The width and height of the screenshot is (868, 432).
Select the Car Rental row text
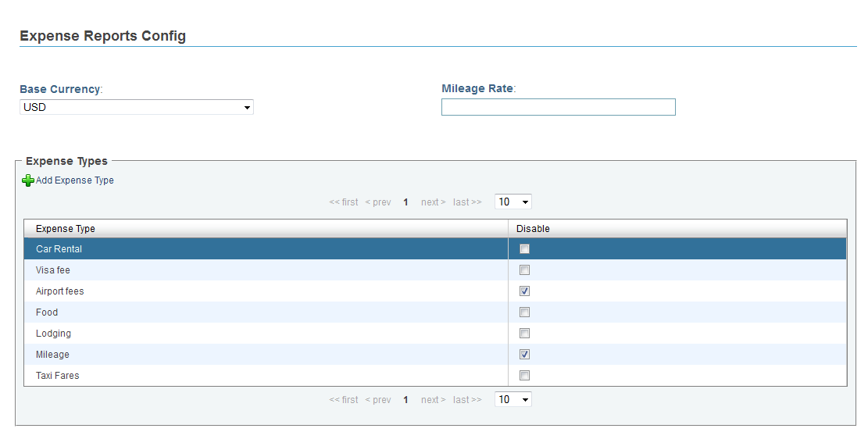59,249
